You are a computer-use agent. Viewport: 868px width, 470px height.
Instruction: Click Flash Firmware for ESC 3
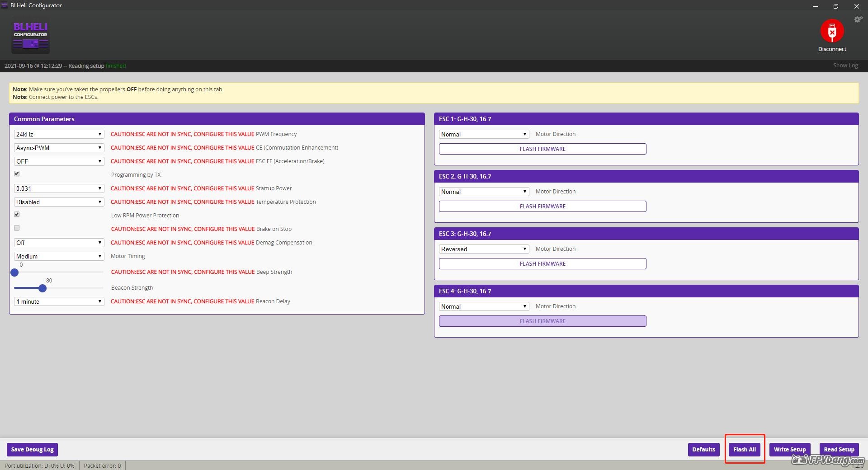tap(542, 263)
